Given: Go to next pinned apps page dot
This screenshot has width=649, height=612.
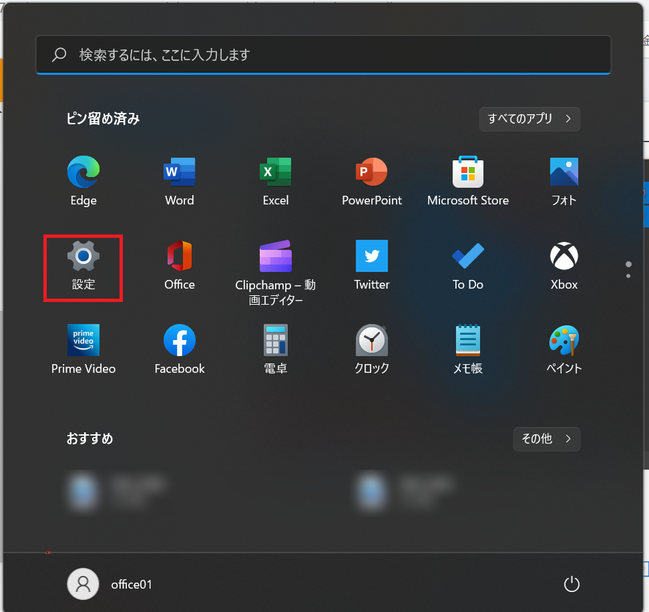Looking at the screenshot, I should 628,276.
